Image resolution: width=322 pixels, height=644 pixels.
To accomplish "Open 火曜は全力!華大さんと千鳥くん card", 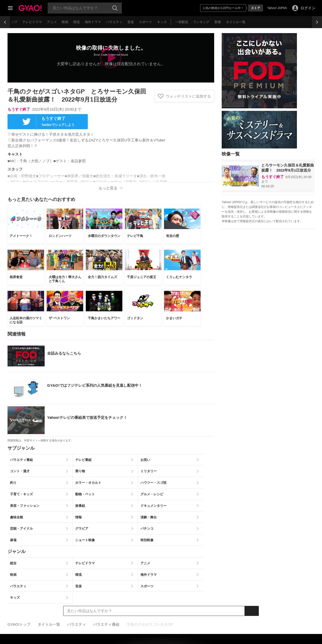I will [x=65, y=266].
